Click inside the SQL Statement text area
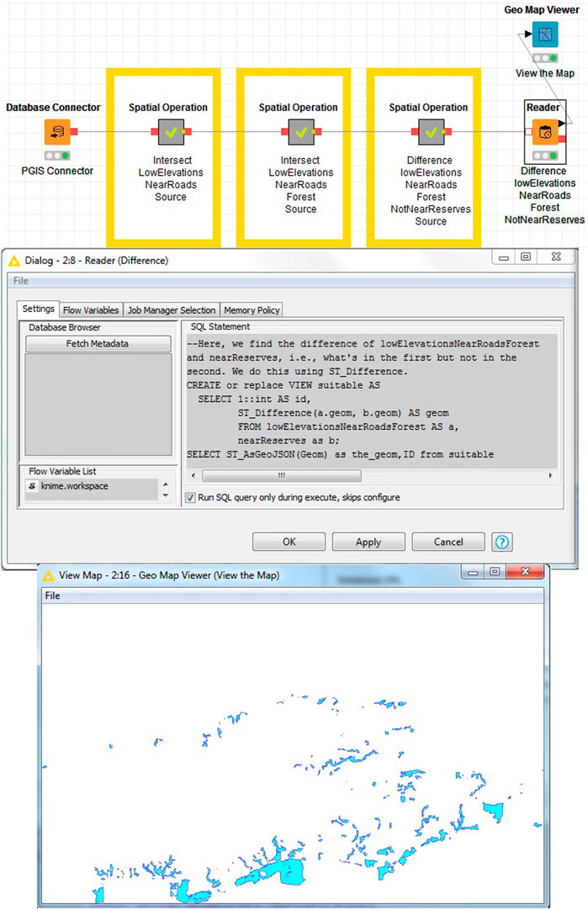Image resolution: width=588 pixels, height=910 pixels. 372,402
